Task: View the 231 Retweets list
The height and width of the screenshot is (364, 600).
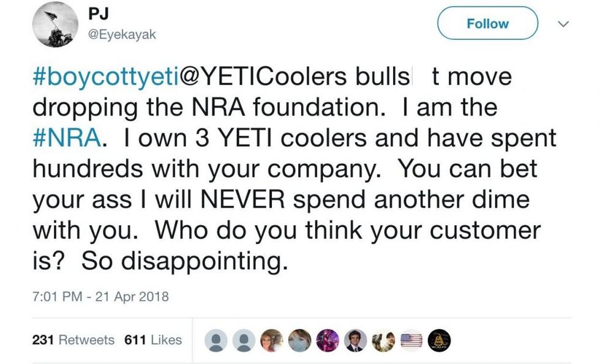Action: 73,340
